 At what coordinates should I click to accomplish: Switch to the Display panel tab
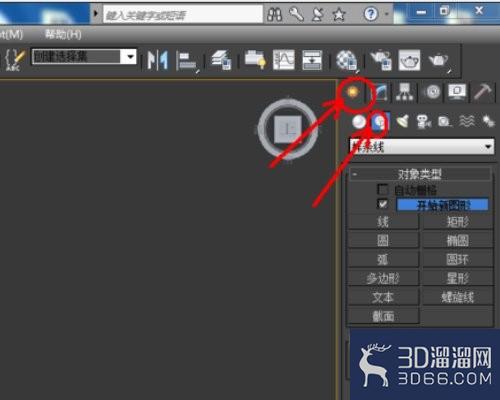coord(457,92)
